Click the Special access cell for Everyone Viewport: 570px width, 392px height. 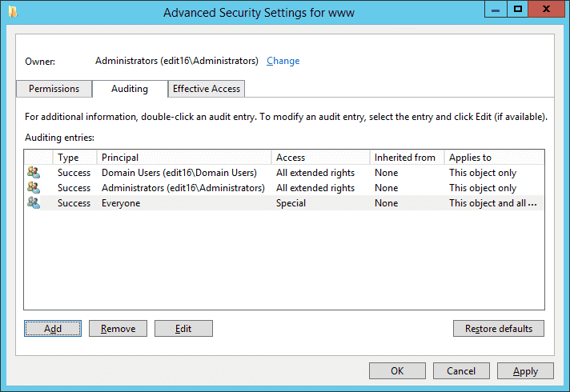(291, 203)
